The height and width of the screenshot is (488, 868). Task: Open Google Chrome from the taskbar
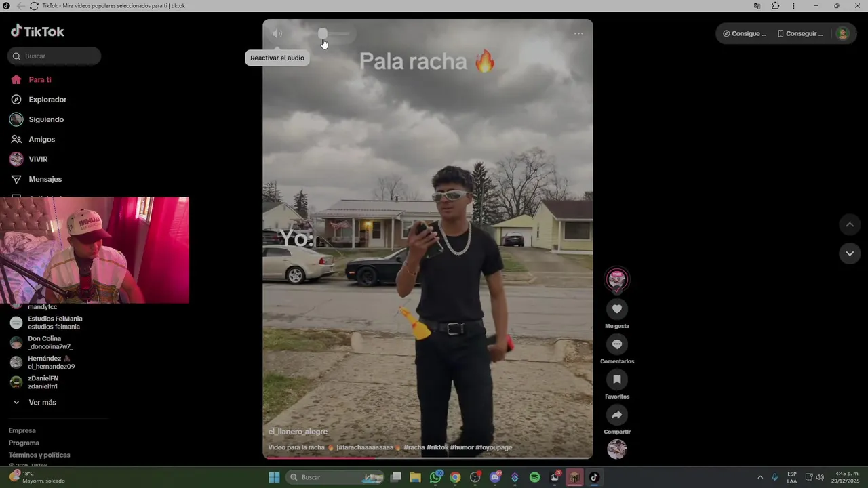[x=455, y=477]
